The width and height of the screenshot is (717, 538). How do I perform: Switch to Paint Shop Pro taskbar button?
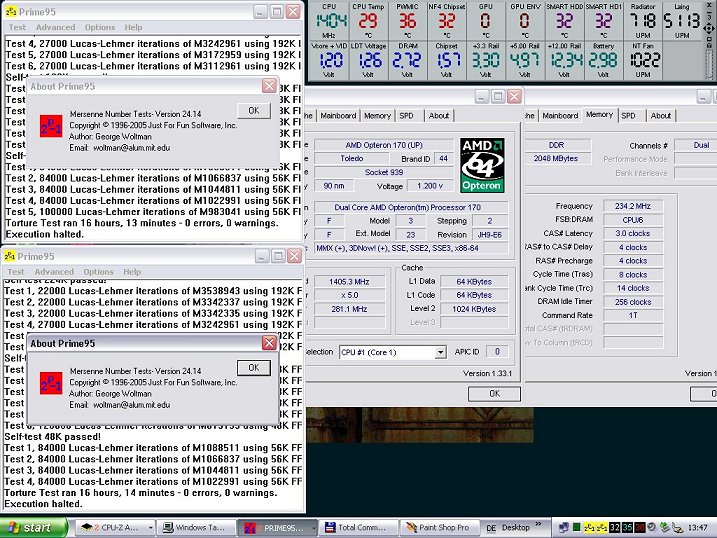441,527
